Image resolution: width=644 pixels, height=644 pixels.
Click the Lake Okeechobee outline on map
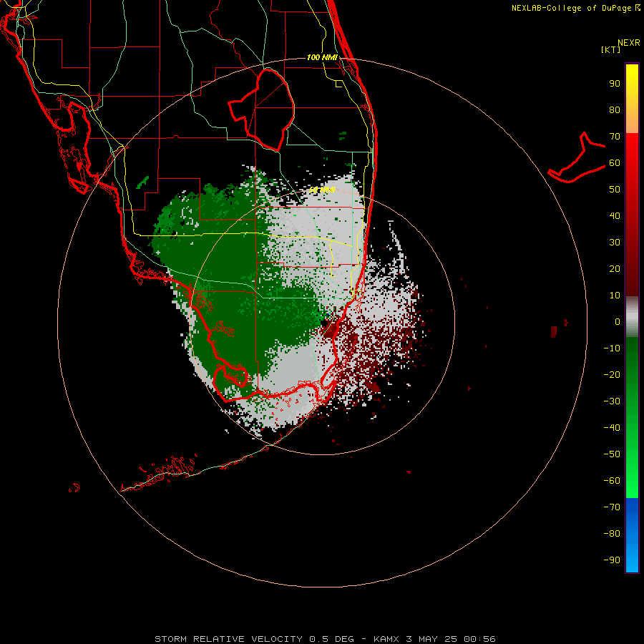coord(261,109)
